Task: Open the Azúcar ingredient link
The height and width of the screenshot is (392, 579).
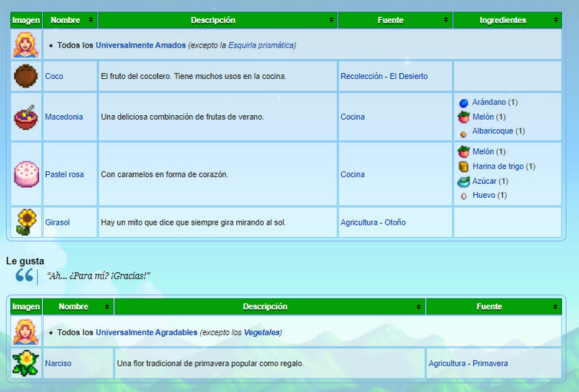Action: (484, 181)
